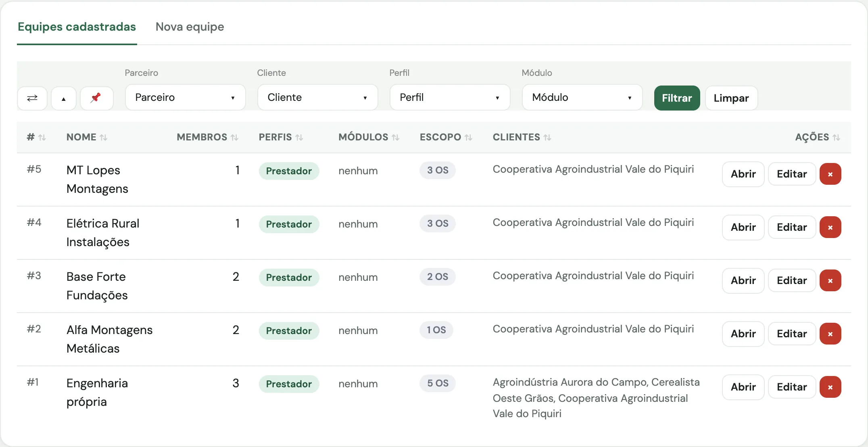Switch to the Equipes cadastradas tab
The image size is (868, 447).
tap(77, 27)
